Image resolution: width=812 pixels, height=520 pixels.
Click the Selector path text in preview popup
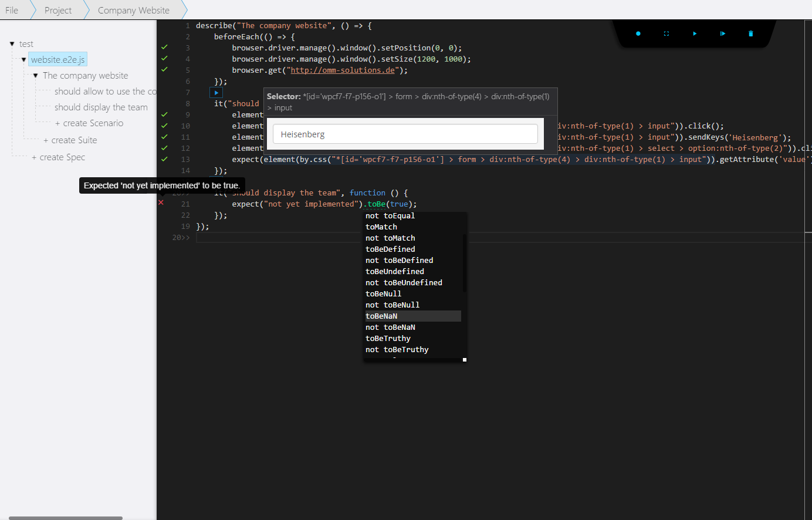click(x=408, y=102)
